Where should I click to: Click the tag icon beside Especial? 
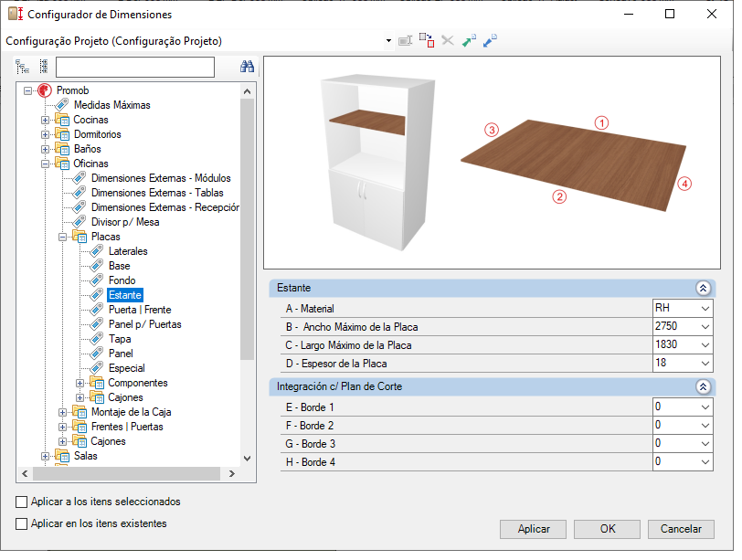(x=97, y=368)
